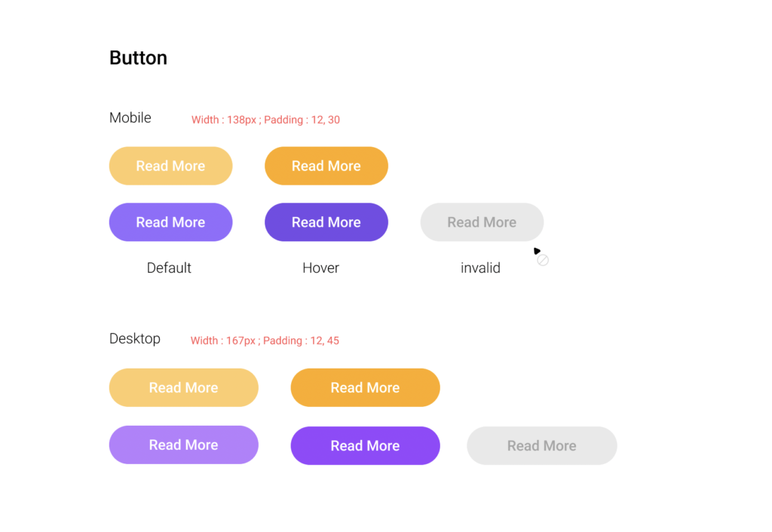Click the gray disabled Mobile Read More button
The image size is (772, 532).
[x=482, y=222]
